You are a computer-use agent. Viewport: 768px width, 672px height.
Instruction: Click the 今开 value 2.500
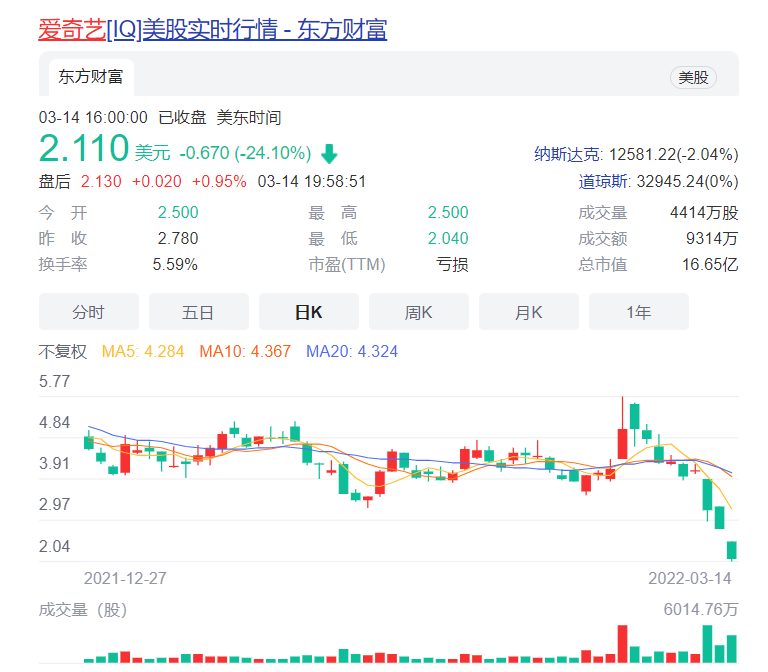178,212
